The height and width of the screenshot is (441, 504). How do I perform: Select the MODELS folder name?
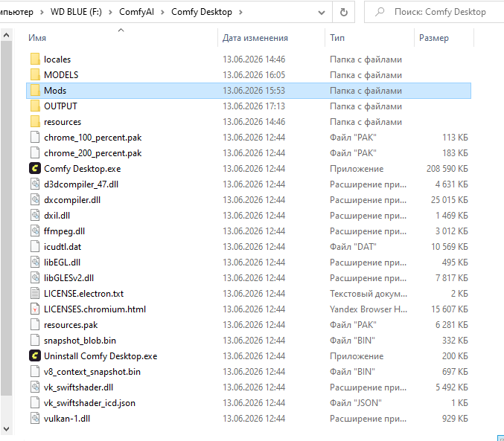61,75
